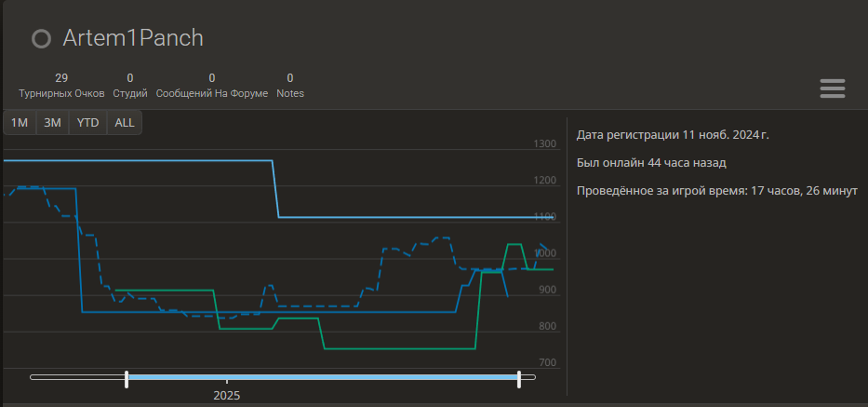Click the 900 axis label
Screen dimensions: 868x407
547,290
